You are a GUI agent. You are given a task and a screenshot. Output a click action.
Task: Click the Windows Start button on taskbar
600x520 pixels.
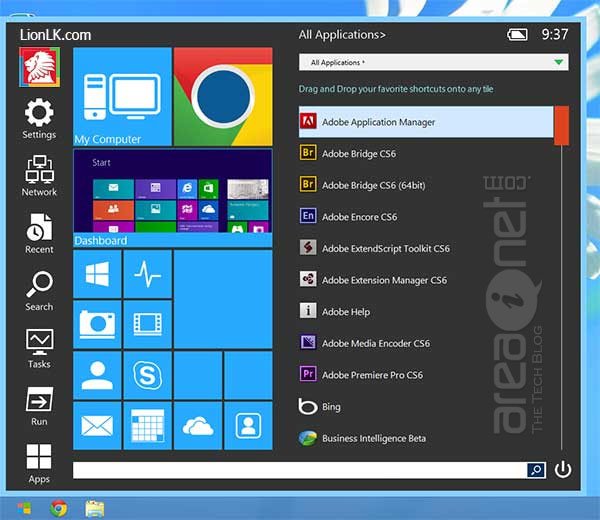coord(24,509)
